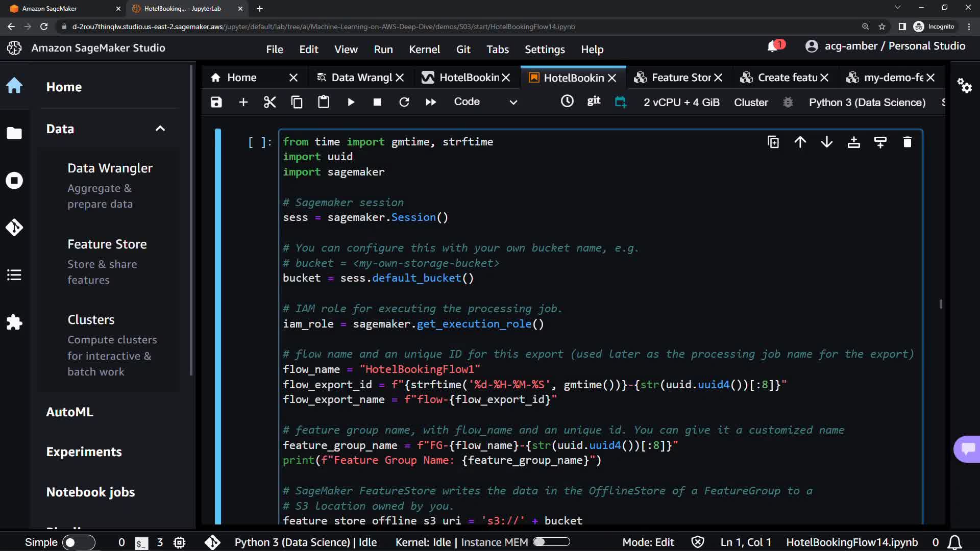Open the git icon in the notebook toolbar
The height and width of the screenshot is (551, 980).
tap(594, 101)
